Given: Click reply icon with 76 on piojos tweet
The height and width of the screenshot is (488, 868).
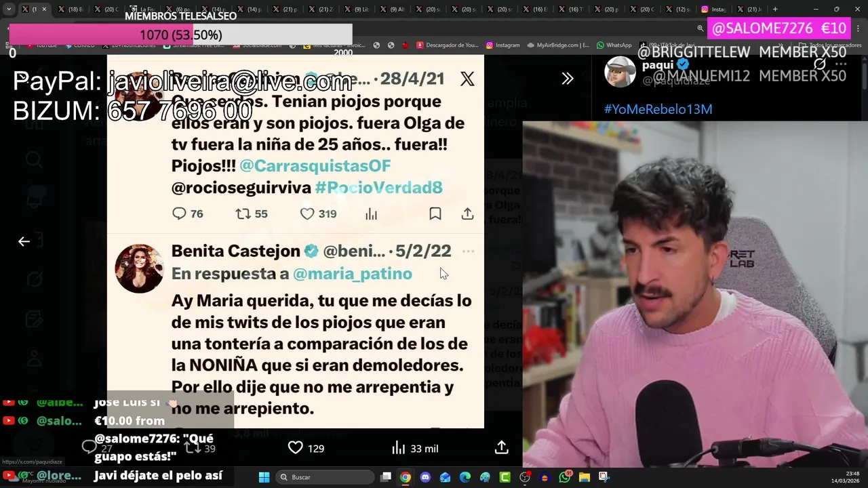Looking at the screenshot, I should (179, 213).
